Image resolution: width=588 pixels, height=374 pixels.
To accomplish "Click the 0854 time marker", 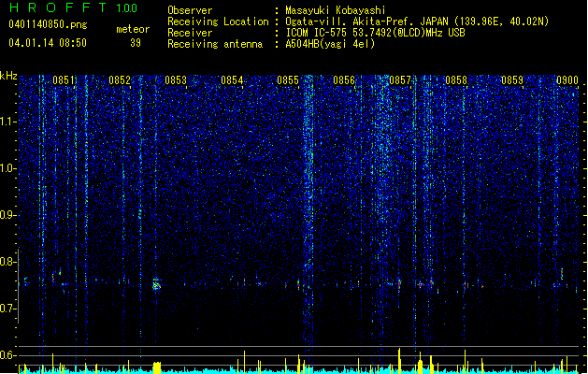I will coord(232,80).
